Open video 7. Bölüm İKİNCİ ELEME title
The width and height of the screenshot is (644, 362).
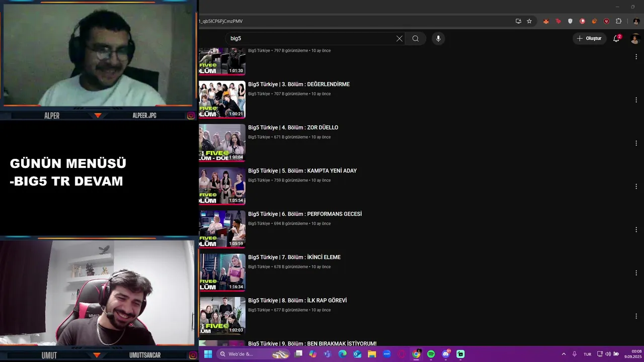point(294,257)
